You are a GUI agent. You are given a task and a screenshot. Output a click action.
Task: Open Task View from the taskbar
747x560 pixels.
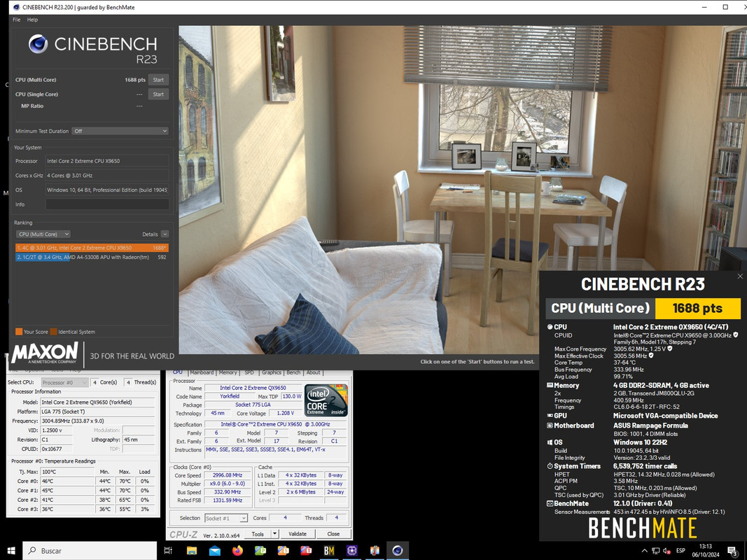[168, 550]
